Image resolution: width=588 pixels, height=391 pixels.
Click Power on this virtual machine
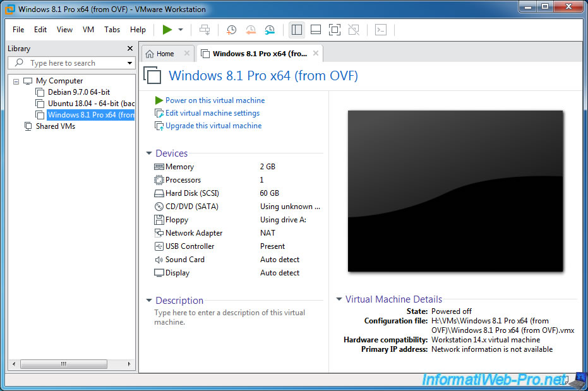point(215,100)
